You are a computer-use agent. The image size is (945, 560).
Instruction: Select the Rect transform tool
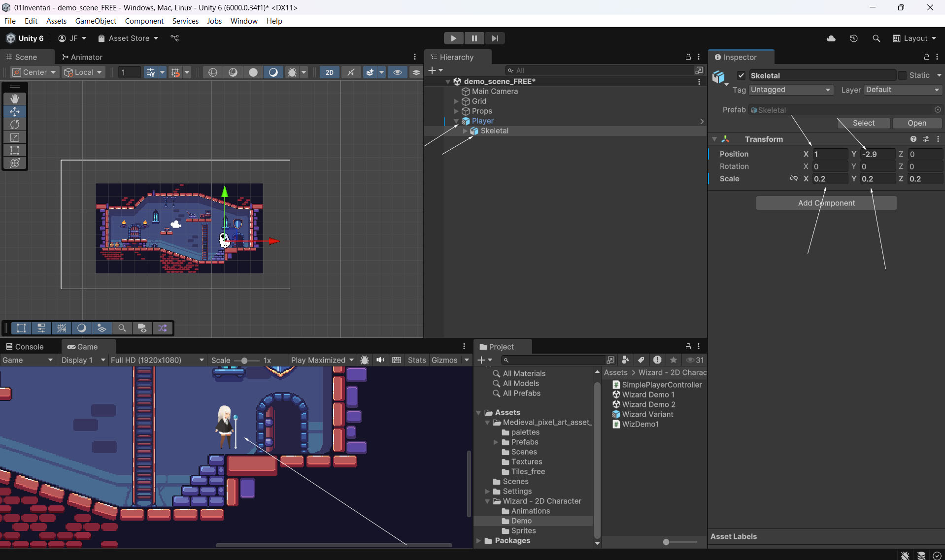[x=15, y=150]
